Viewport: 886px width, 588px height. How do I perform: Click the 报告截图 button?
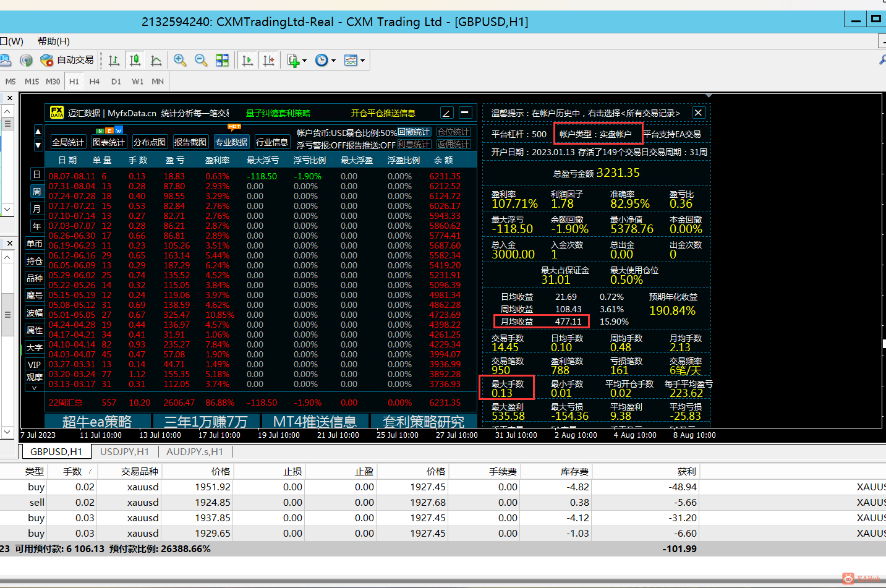190,142
